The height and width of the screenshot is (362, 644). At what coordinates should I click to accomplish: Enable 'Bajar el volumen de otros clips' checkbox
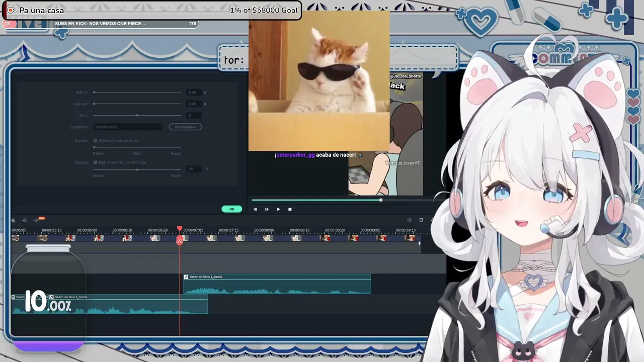[95, 162]
